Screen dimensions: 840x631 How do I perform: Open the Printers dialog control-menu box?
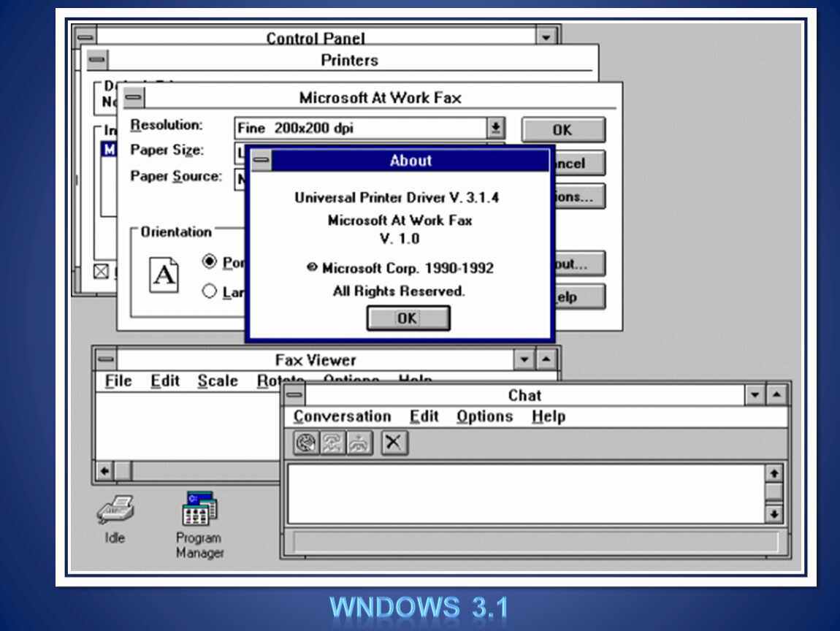click(x=97, y=59)
